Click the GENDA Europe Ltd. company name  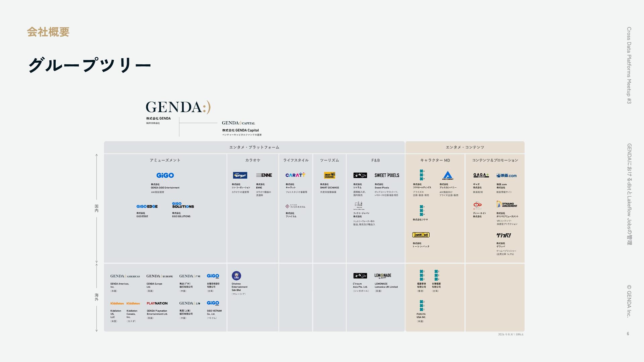click(154, 286)
